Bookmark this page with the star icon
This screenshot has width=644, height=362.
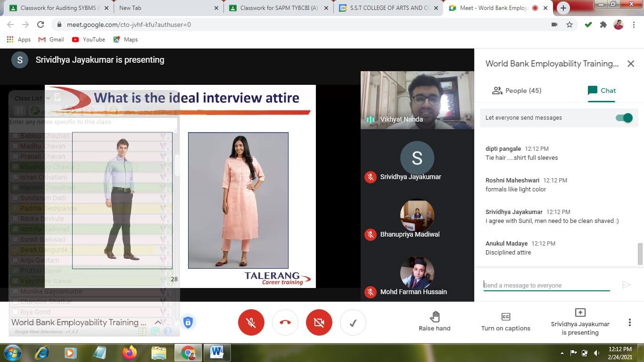[x=570, y=25]
